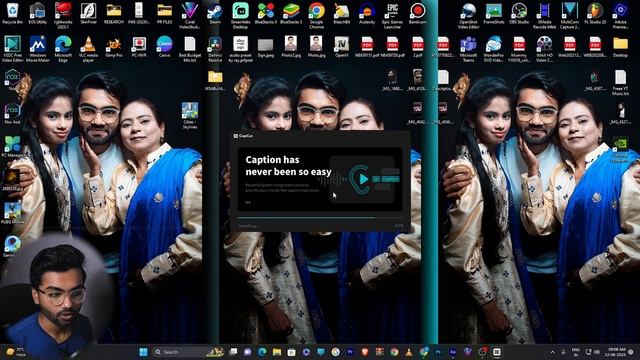Open Streamlabs Desktop shortcut
The image size is (640, 360).
tap(240, 15)
